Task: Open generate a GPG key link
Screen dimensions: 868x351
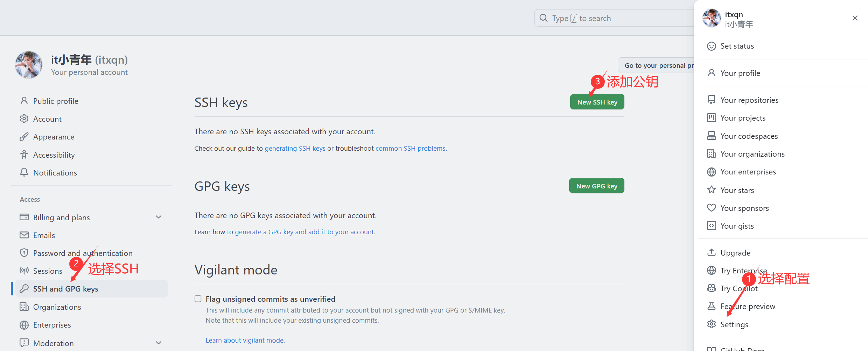Action: click(x=304, y=232)
